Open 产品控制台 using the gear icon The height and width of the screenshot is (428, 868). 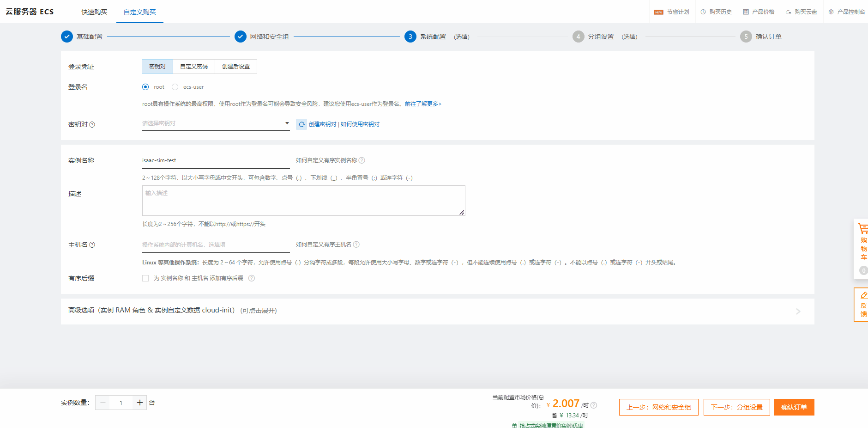point(830,12)
